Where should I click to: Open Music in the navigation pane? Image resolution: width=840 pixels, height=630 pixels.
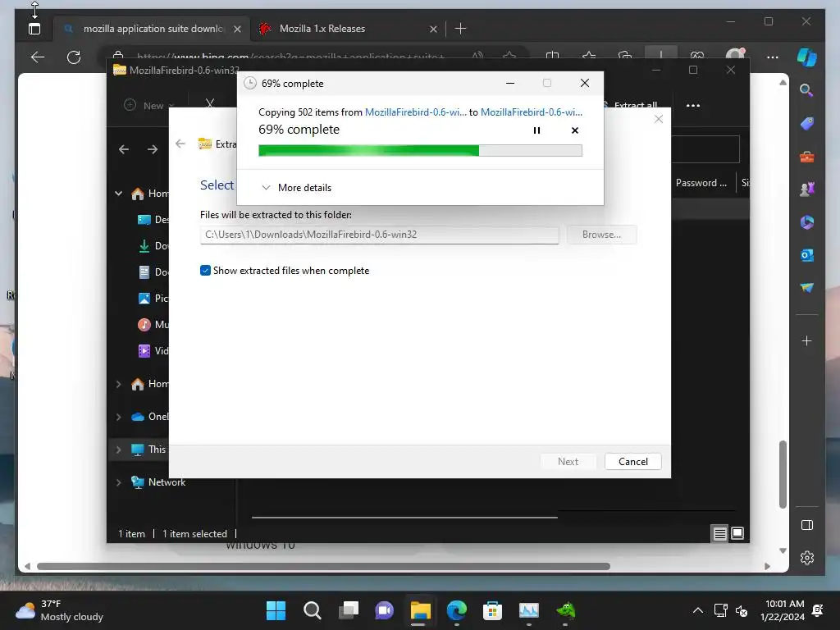[153, 325]
